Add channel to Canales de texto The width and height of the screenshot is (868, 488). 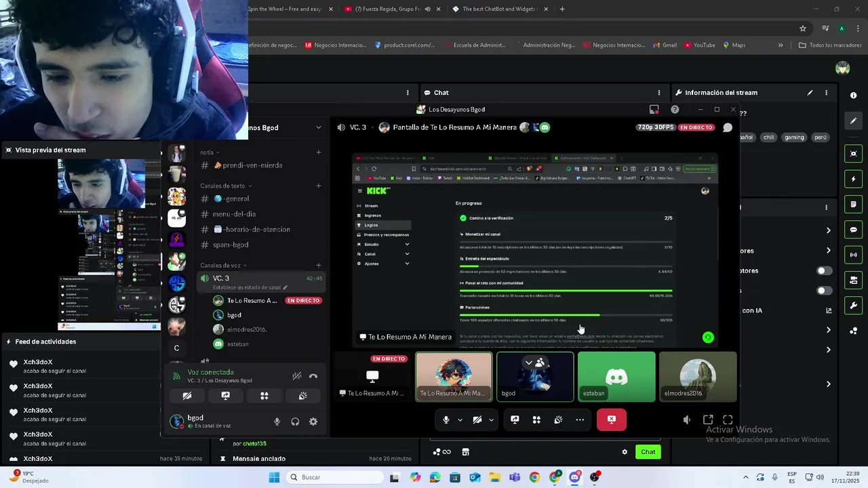click(x=319, y=186)
